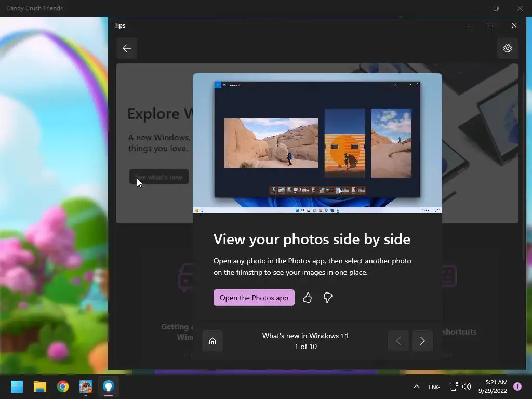Go to the next tip arrow
The height and width of the screenshot is (399, 532).
click(422, 341)
